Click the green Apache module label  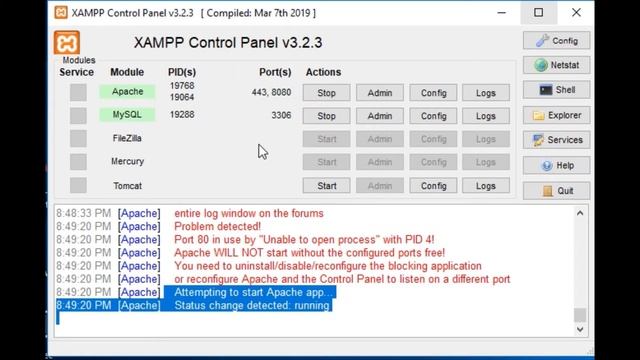127,91
